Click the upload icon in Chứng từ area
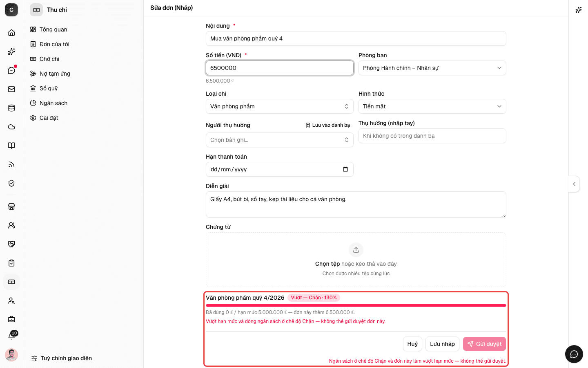This screenshot has width=588, height=368. coord(356,250)
